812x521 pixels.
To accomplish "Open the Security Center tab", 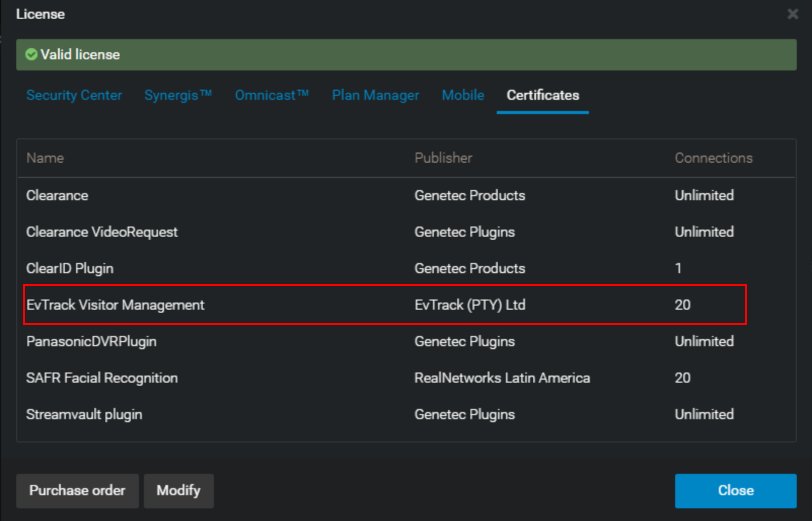I will click(74, 95).
